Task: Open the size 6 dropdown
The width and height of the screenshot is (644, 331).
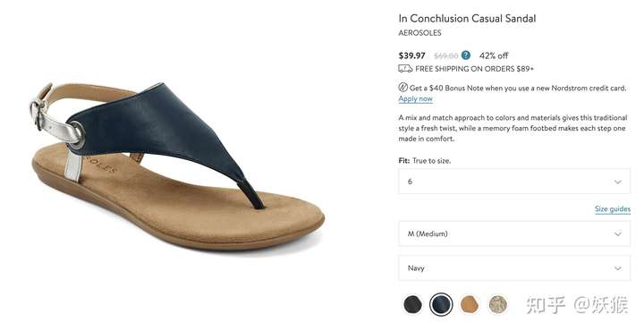Action: 514,181
